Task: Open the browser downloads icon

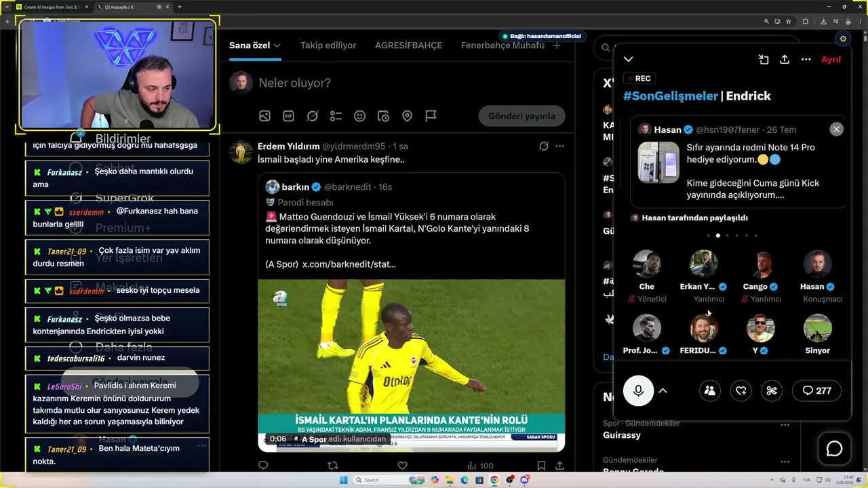Action: 823,22
